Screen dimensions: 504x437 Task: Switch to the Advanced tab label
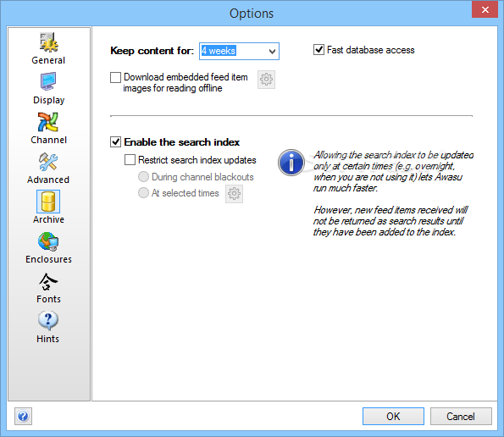click(48, 180)
